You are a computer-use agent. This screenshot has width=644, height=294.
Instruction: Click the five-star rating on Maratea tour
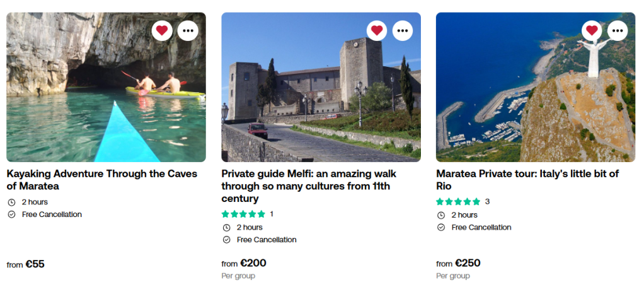[458, 202]
